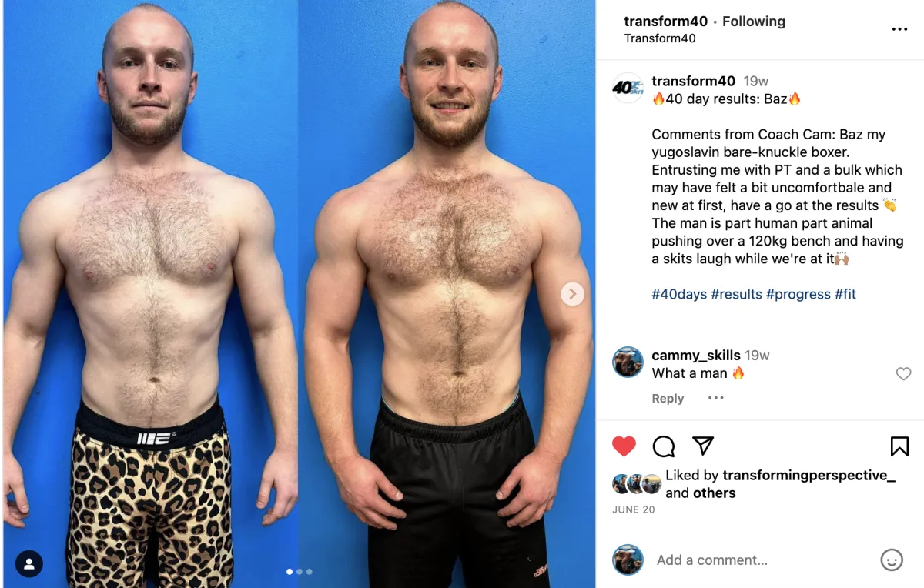Image resolution: width=924 pixels, height=588 pixels.
Task: View transformingperspective_ profile from likes
Action: pyautogui.click(x=808, y=476)
